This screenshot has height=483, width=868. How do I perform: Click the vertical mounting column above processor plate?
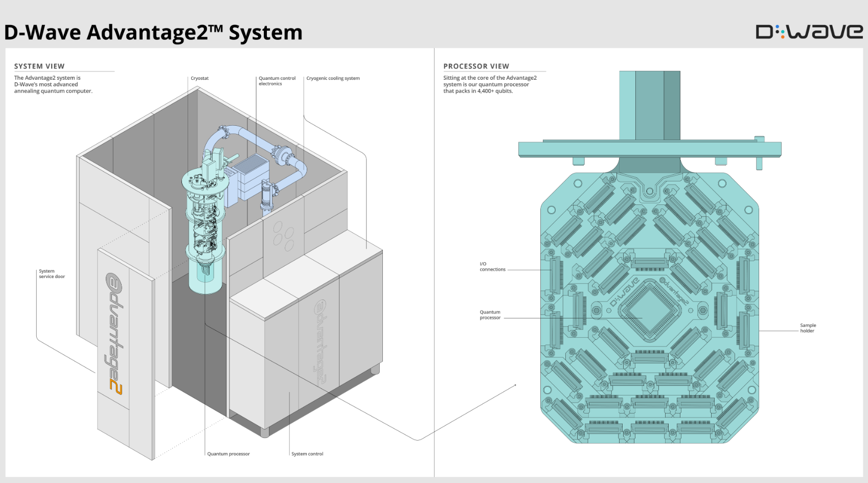tap(649, 105)
